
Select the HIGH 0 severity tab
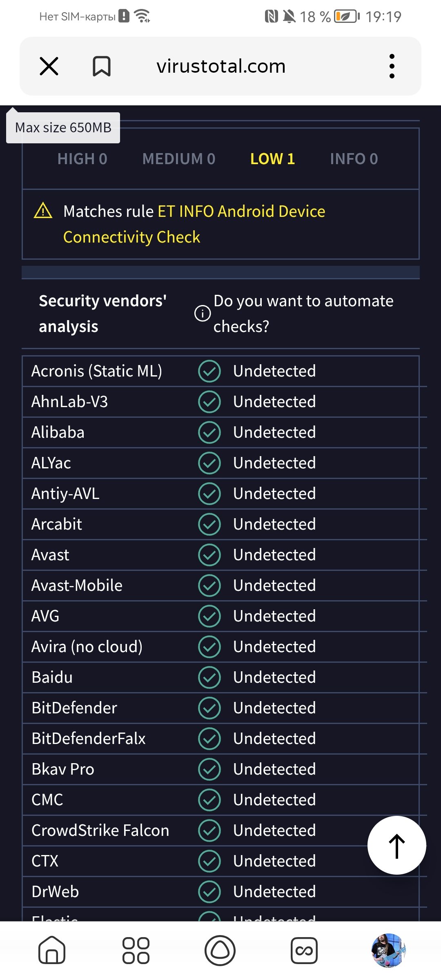pos(82,159)
